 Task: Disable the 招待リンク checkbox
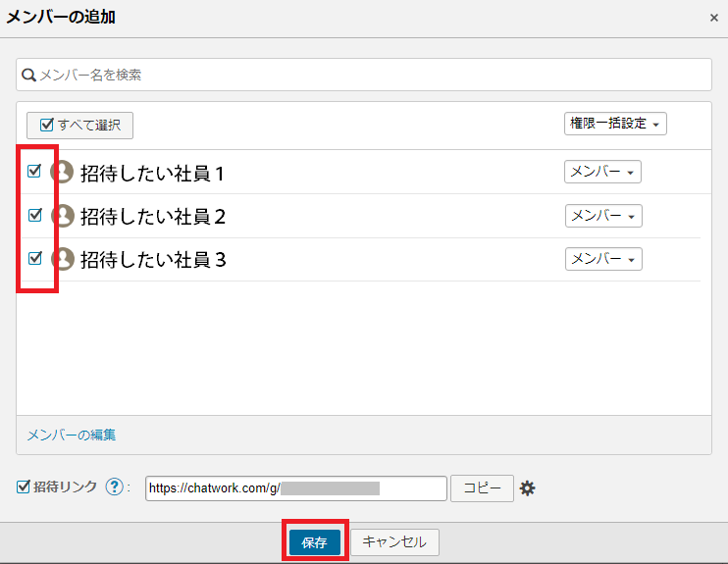point(24,487)
